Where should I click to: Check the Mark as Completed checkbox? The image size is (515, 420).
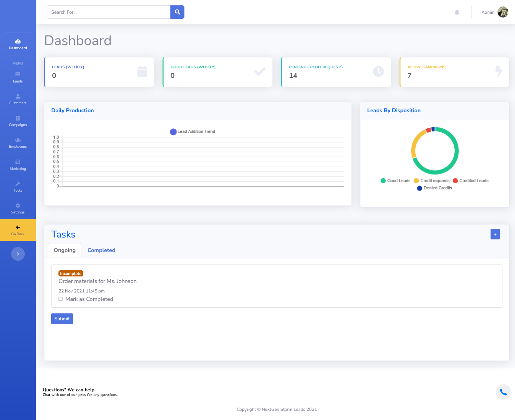coord(61,299)
